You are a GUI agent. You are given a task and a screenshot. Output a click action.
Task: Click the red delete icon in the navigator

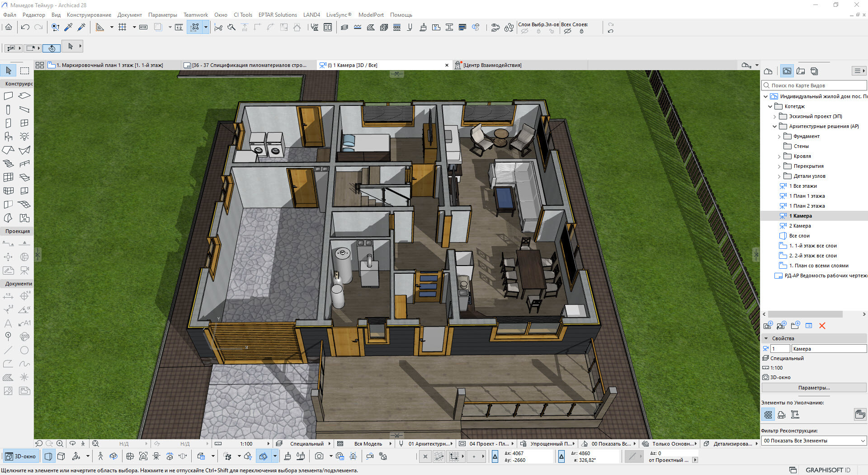[x=822, y=326]
